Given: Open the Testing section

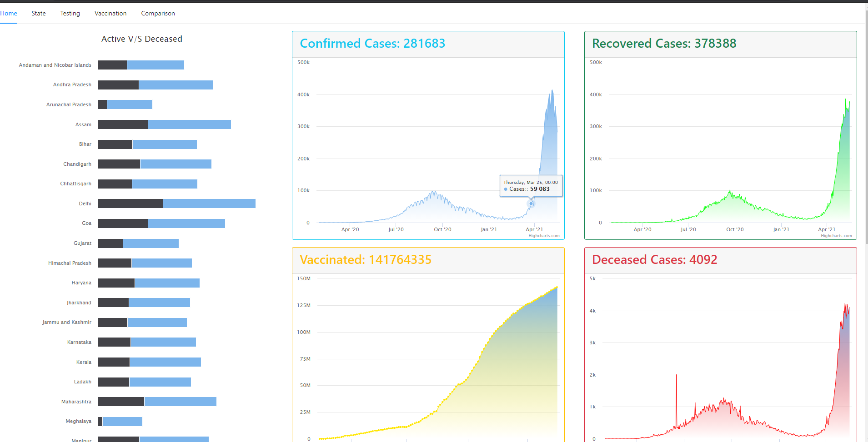Looking at the screenshot, I should [x=70, y=13].
